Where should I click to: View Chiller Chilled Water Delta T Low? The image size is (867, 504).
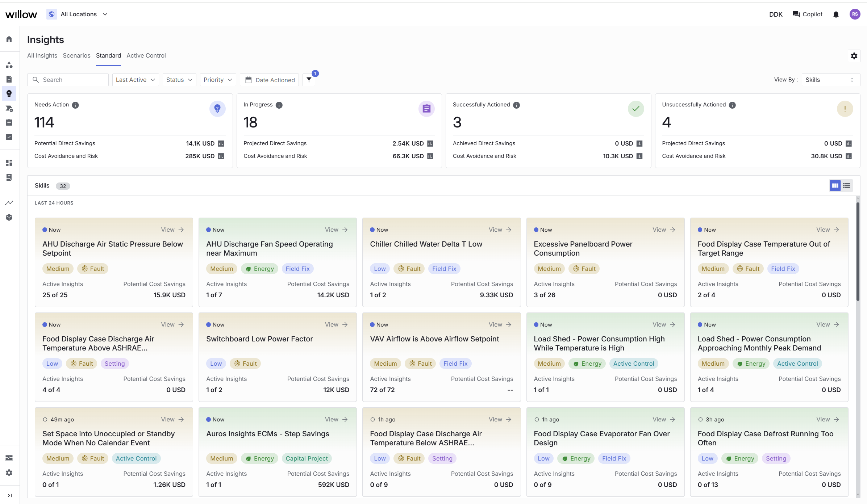(x=500, y=230)
